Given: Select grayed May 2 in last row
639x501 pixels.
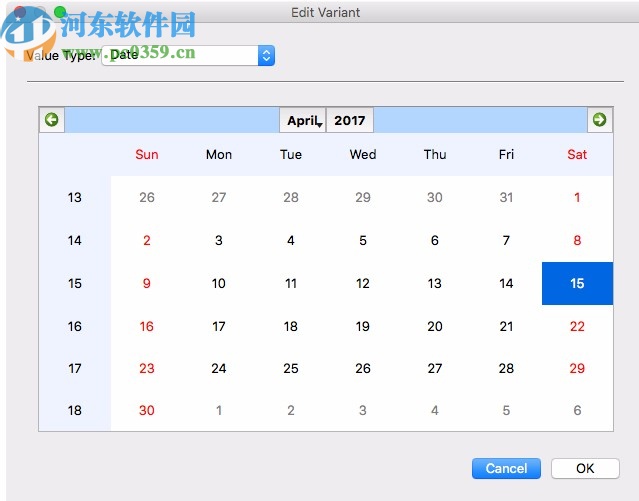Looking at the screenshot, I should (291, 410).
